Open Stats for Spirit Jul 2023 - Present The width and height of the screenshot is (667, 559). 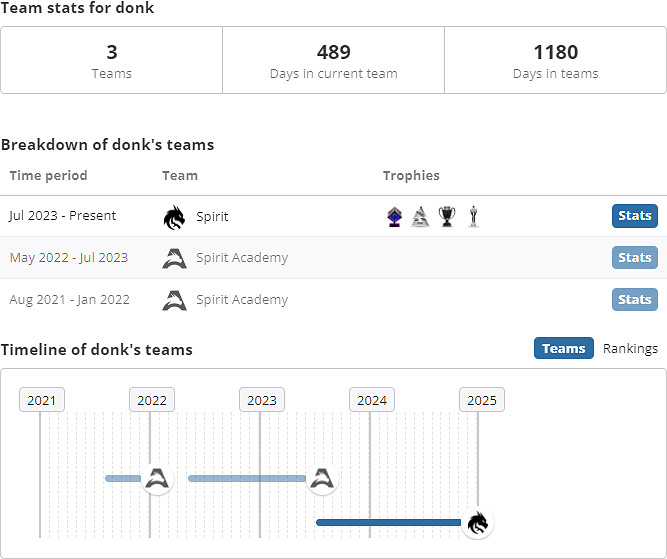[x=634, y=216]
